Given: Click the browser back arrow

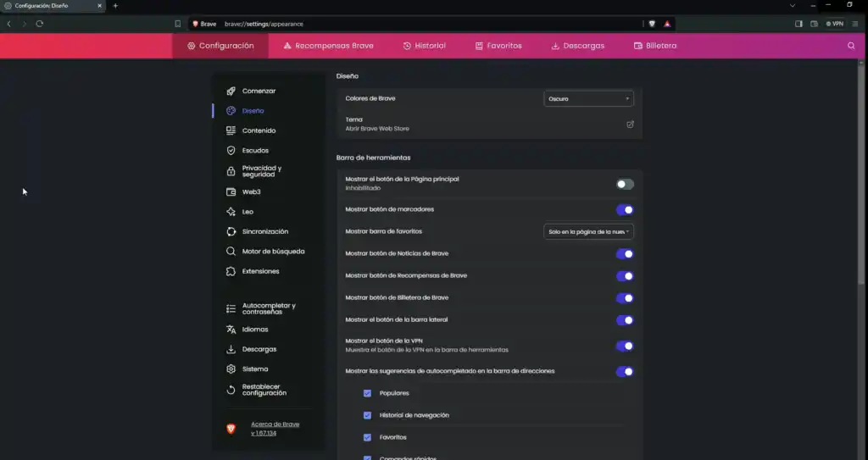Looking at the screenshot, I should 8,24.
